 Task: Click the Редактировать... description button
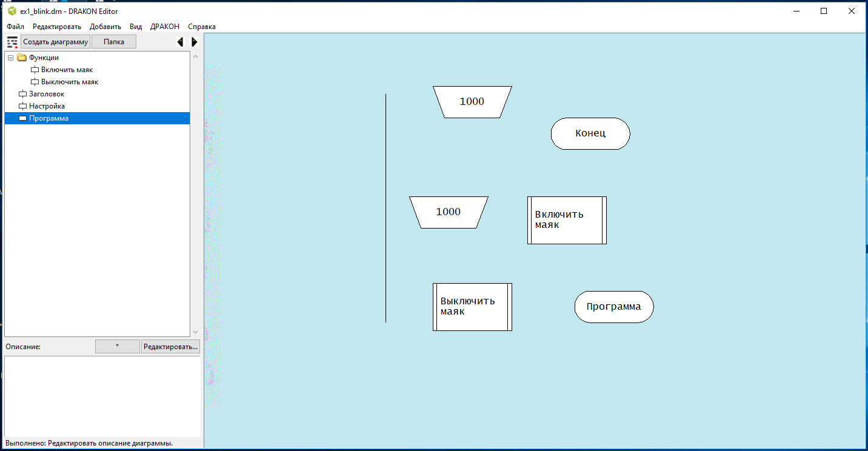pos(170,347)
